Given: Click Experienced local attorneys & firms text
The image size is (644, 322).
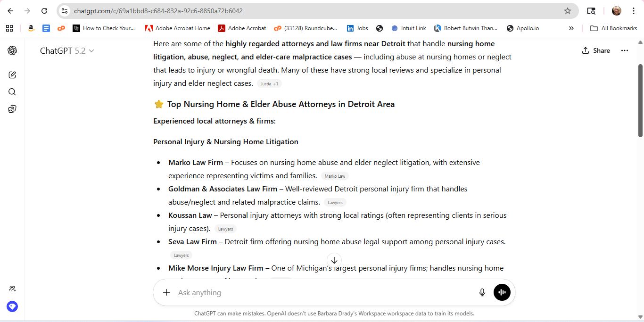Looking at the screenshot, I should 215,121.
